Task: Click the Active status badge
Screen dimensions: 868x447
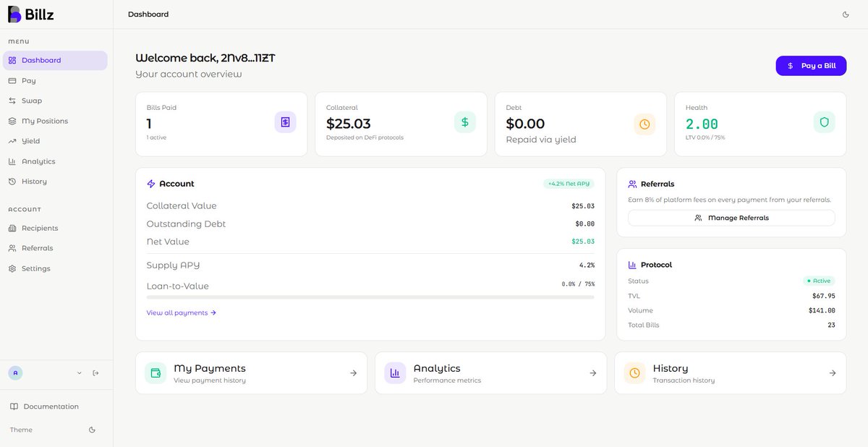Action: click(x=819, y=281)
